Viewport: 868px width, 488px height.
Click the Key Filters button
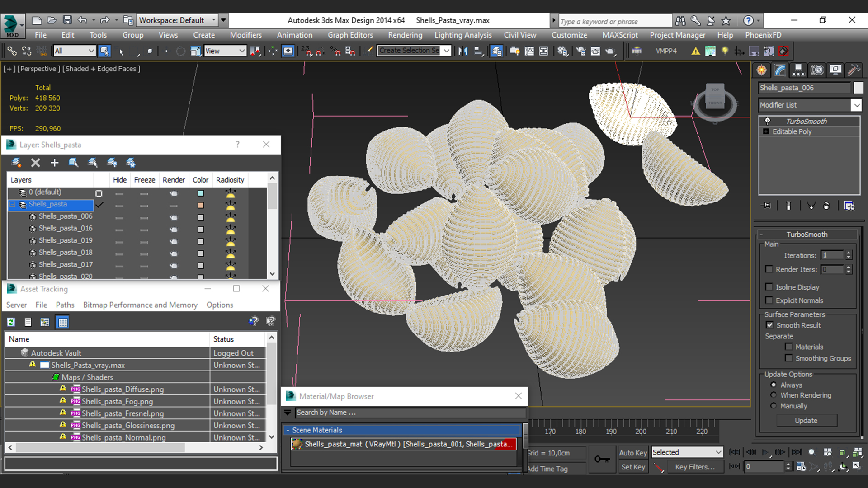coord(695,467)
